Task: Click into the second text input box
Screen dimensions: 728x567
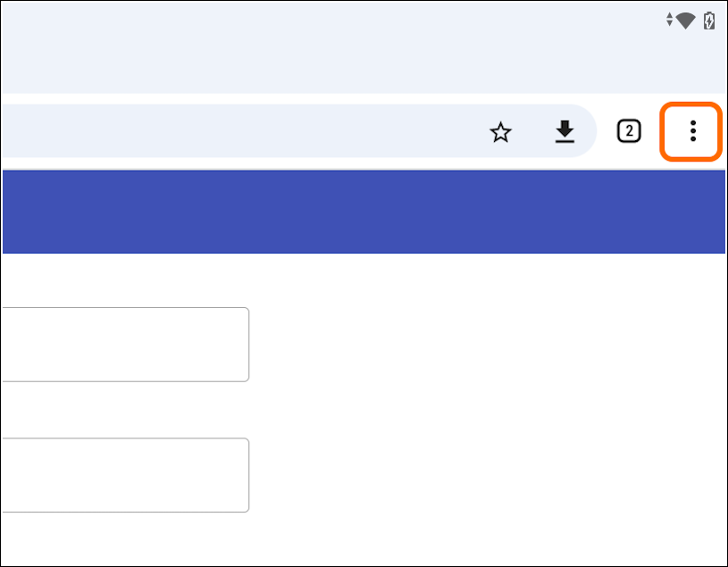Action: (125, 475)
